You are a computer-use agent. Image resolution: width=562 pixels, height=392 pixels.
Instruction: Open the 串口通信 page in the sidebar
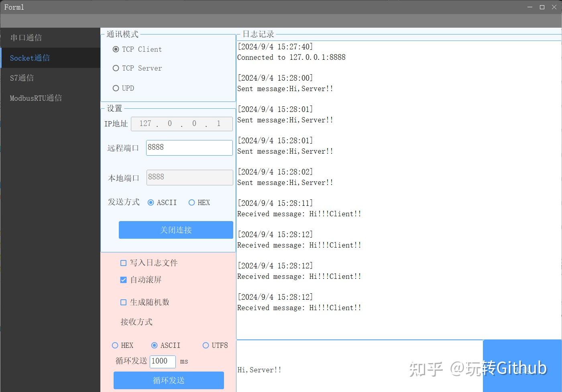[x=50, y=38]
